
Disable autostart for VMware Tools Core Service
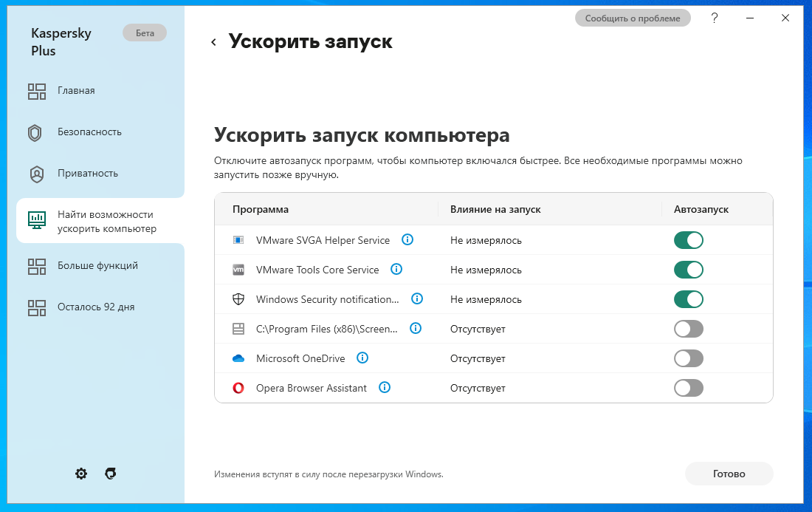tap(688, 270)
